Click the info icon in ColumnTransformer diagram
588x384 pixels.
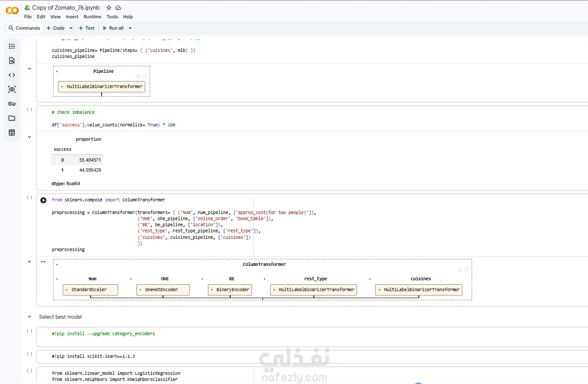click(460, 270)
